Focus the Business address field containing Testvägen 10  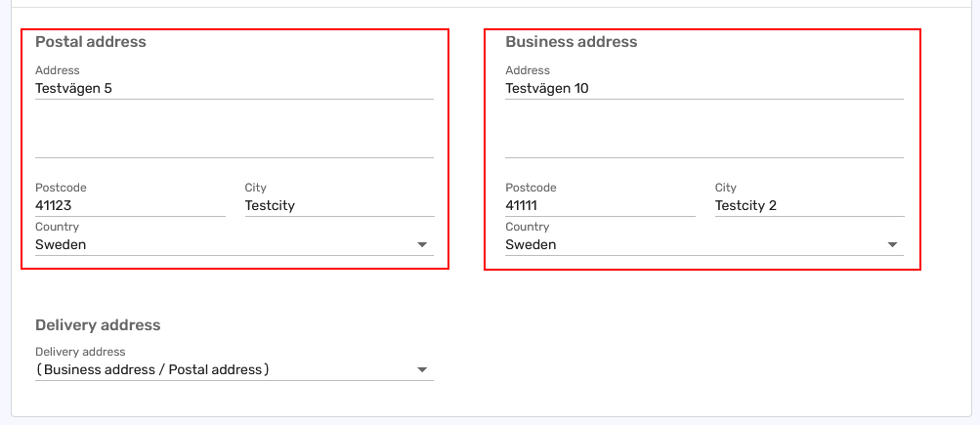point(703,88)
